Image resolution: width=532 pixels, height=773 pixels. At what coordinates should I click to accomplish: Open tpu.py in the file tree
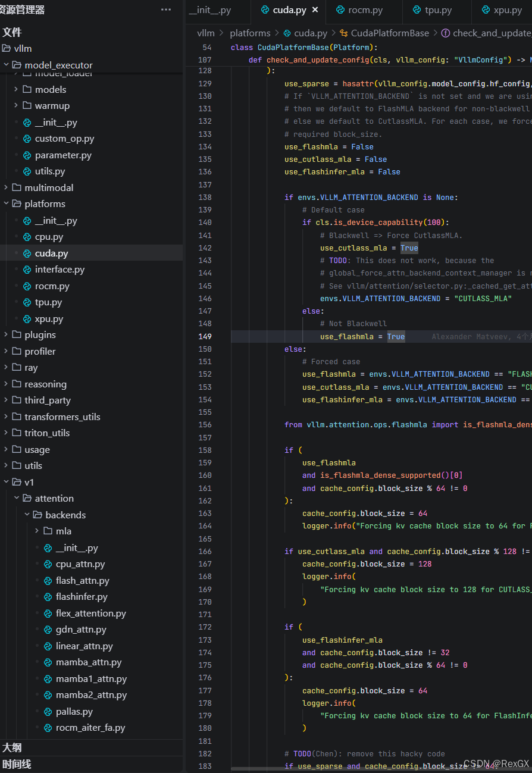[48, 302]
